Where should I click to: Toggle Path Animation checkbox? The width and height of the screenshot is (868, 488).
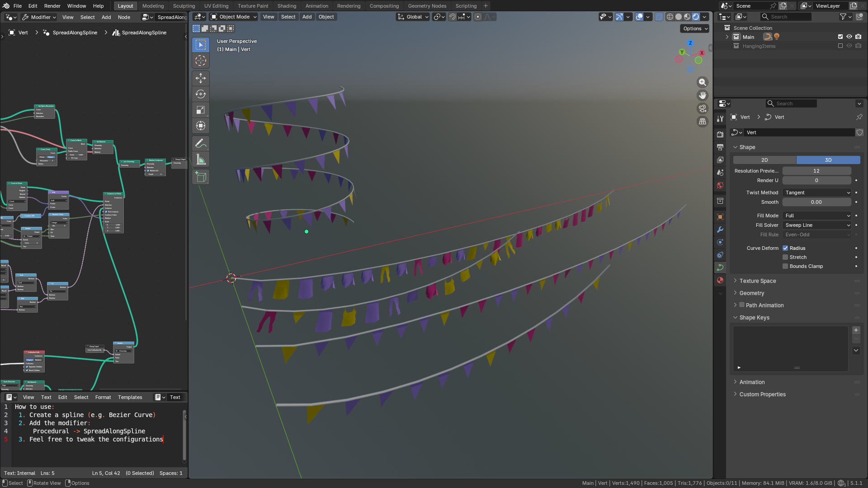[x=742, y=305]
